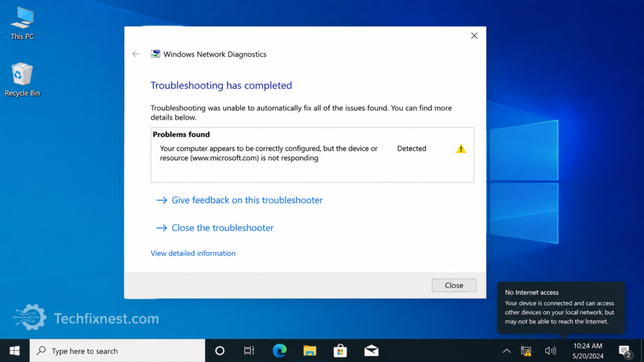Click Troubleshooting has completed heading
Viewport: 644px width, 362px height.
[x=221, y=85]
